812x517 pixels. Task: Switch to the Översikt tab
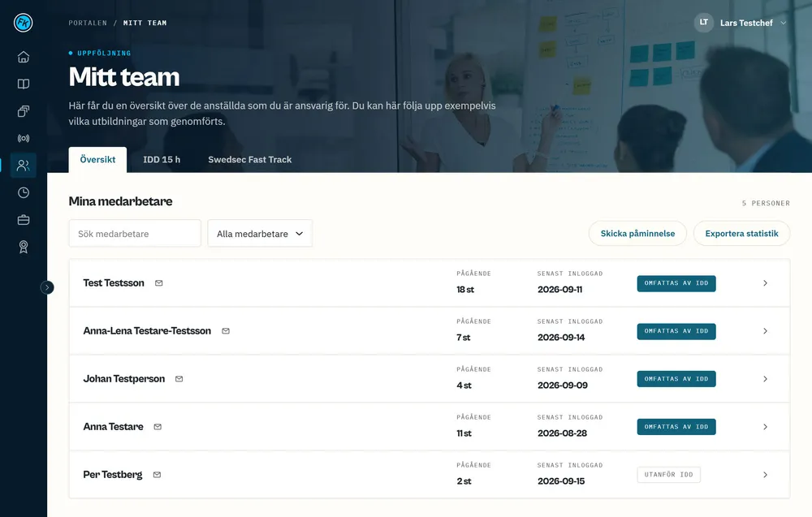pyautogui.click(x=98, y=160)
